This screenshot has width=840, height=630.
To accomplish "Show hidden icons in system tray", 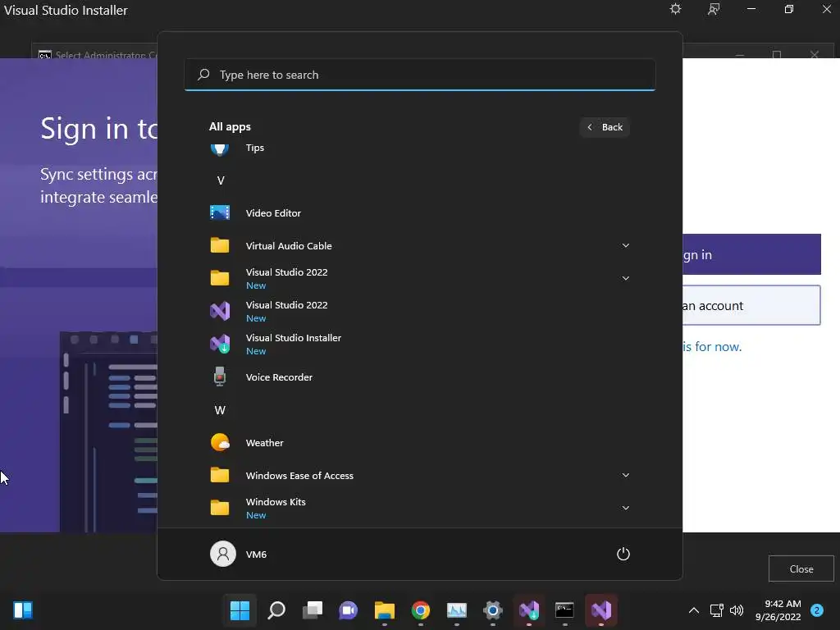I will click(694, 610).
